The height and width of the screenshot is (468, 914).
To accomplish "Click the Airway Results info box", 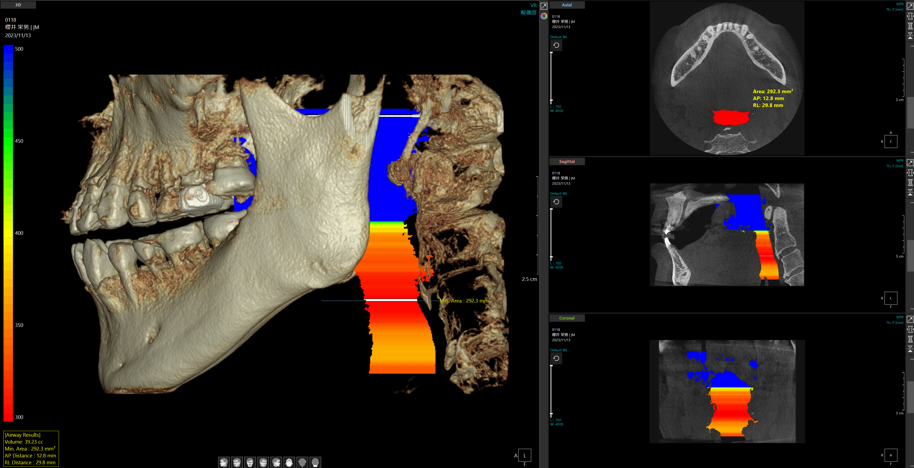I will (31, 449).
